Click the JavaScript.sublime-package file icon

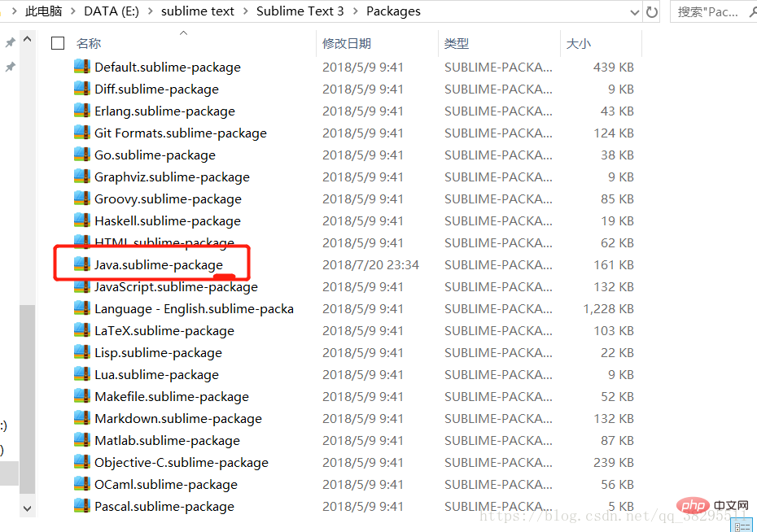tap(82, 286)
